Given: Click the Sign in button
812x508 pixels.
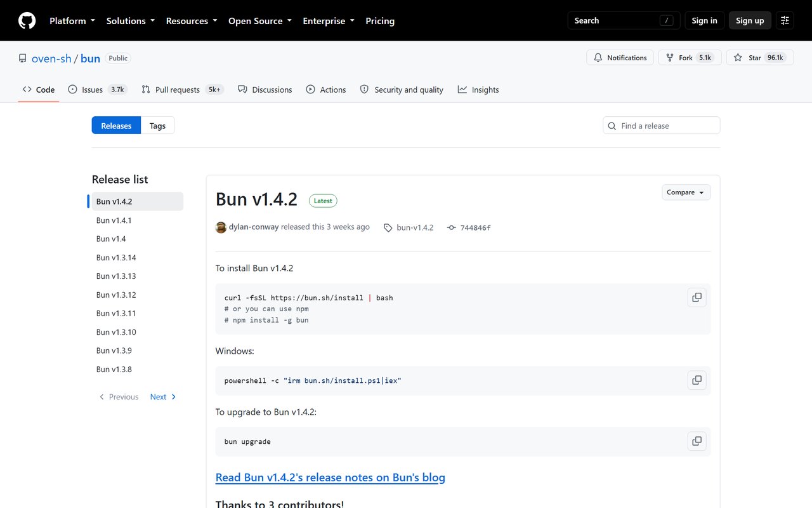Looking at the screenshot, I should coord(704,21).
